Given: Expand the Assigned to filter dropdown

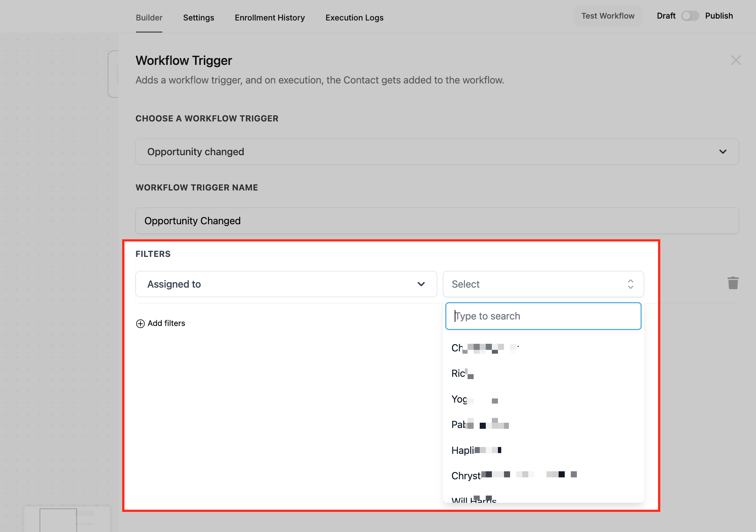Looking at the screenshot, I should (x=286, y=284).
